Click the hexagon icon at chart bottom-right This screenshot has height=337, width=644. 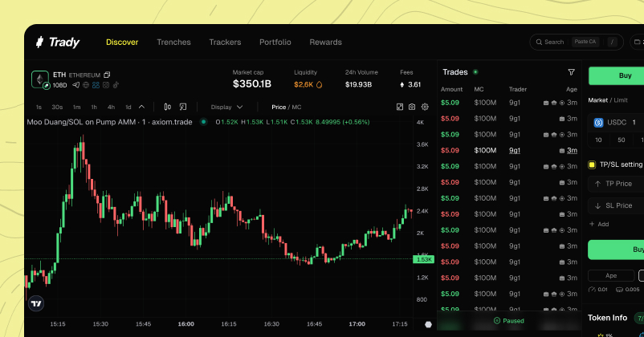[x=428, y=324]
